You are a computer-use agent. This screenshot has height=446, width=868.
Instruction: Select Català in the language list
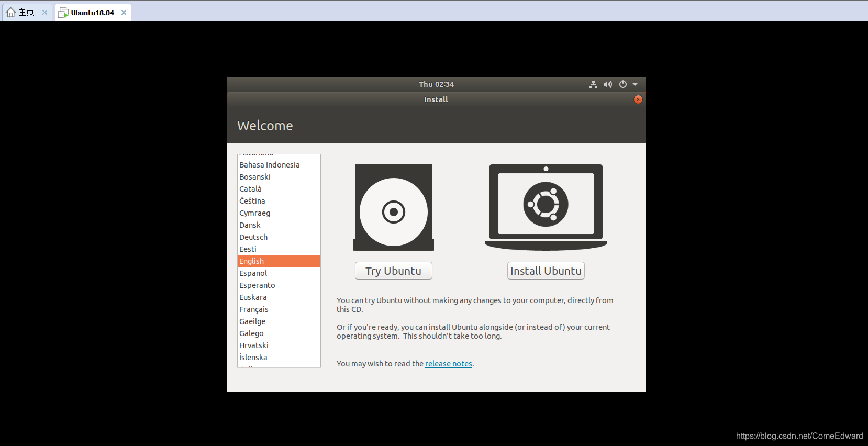click(279, 189)
